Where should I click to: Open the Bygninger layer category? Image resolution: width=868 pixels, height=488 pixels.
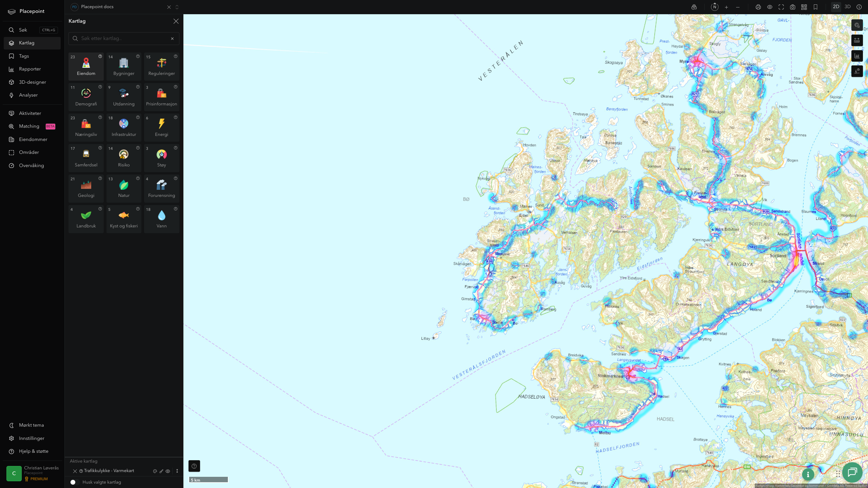[124, 66]
